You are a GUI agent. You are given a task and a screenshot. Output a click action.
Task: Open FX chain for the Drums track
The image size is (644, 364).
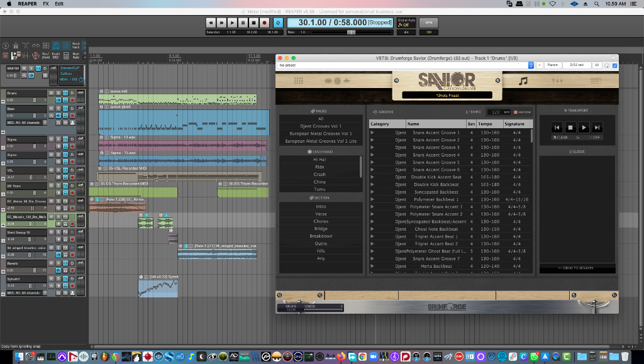coord(65,93)
